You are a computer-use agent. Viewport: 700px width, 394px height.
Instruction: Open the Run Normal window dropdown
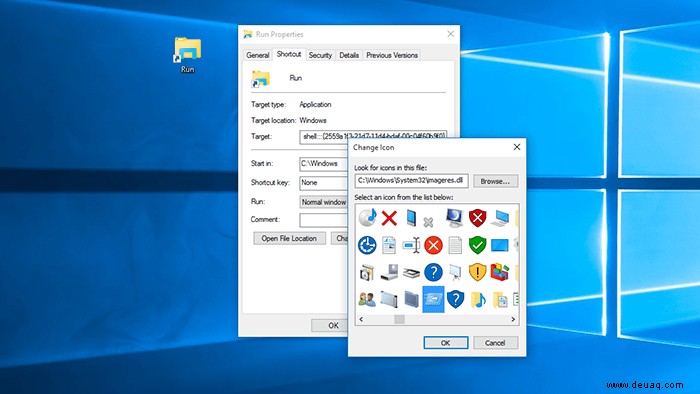pos(324,202)
